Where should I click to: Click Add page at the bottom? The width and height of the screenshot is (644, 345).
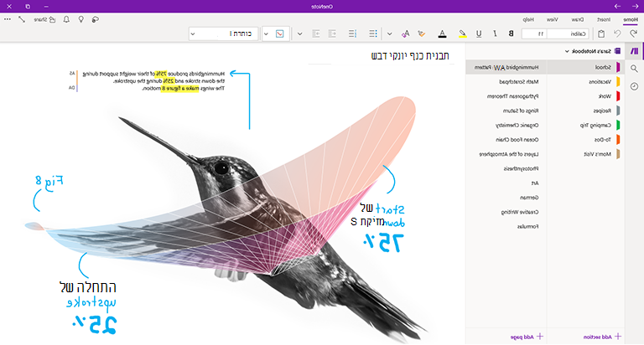527,337
